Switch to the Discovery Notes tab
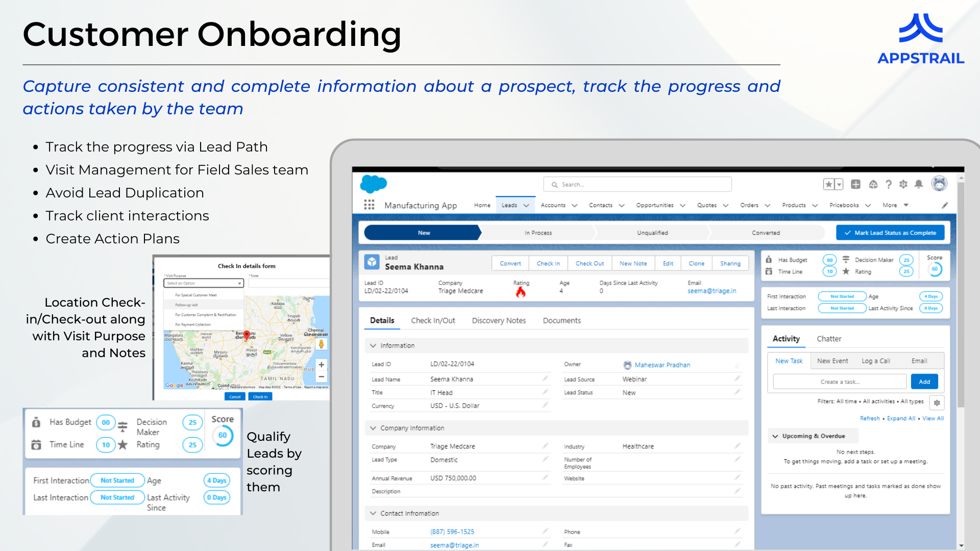Image resolution: width=980 pixels, height=551 pixels. click(499, 320)
